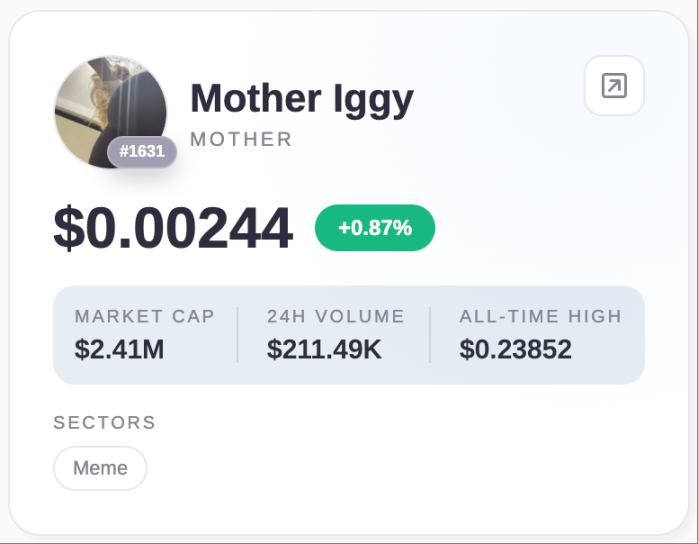Click the Sectors heading
698x544 pixels.
[104, 423]
